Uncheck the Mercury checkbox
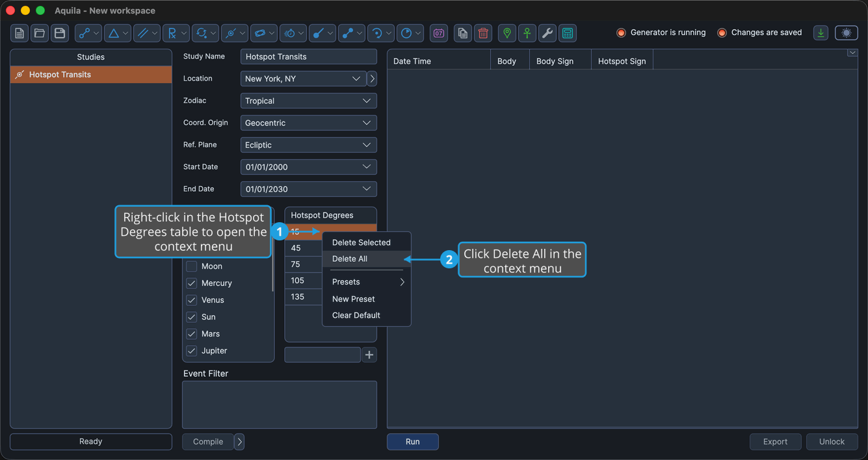The width and height of the screenshot is (868, 460). tap(192, 283)
